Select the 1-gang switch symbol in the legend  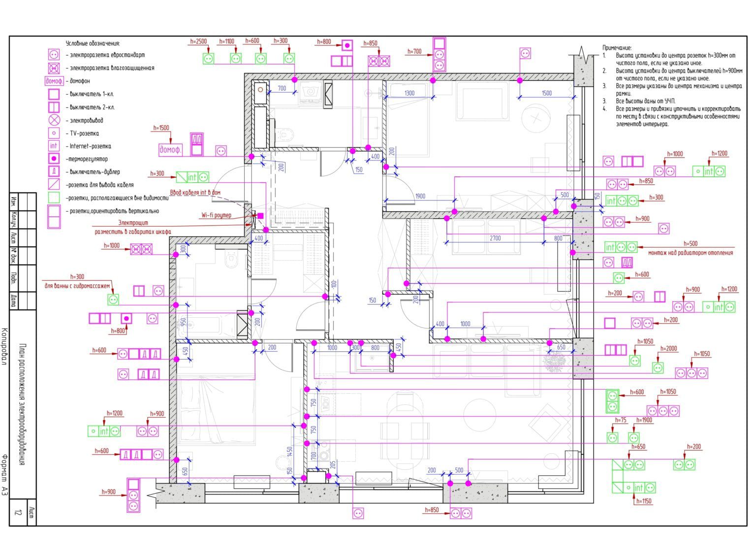pyautogui.click(x=54, y=94)
